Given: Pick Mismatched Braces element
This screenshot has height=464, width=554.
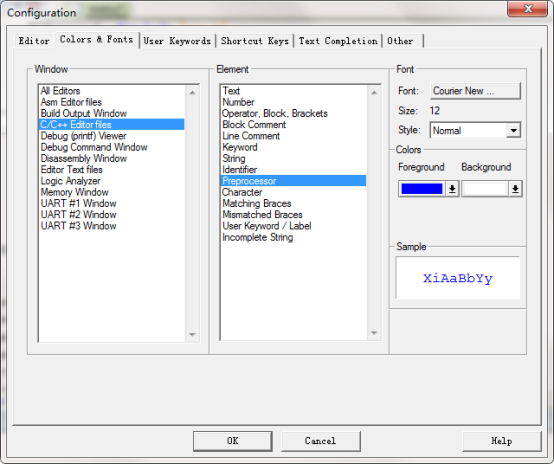Looking at the screenshot, I should [293, 215].
